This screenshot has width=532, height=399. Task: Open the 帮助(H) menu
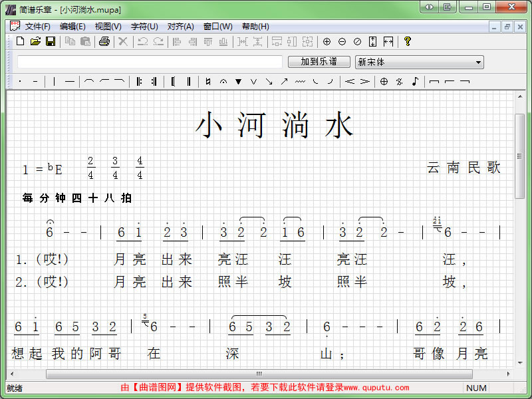click(x=255, y=27)
